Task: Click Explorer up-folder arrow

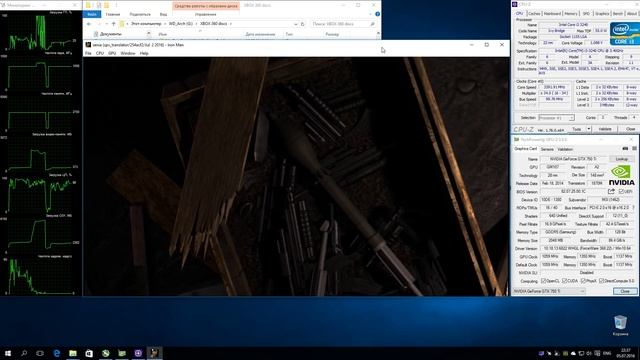Action: [x=113, y=24]
